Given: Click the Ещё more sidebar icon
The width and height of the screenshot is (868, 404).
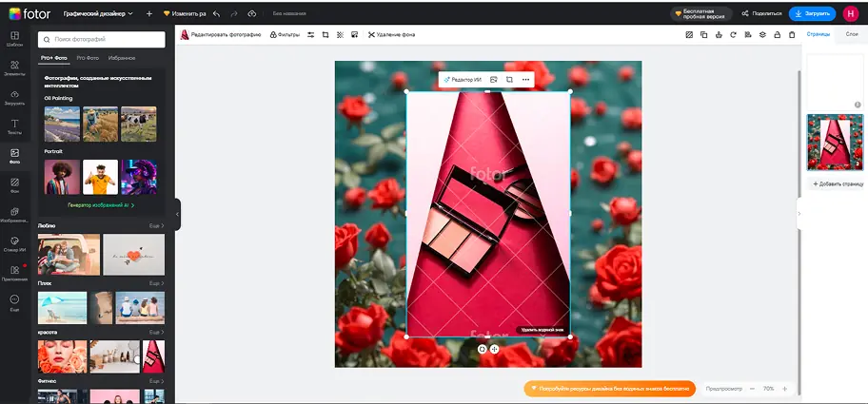Looking at the screenshot, I should point(14,303).
